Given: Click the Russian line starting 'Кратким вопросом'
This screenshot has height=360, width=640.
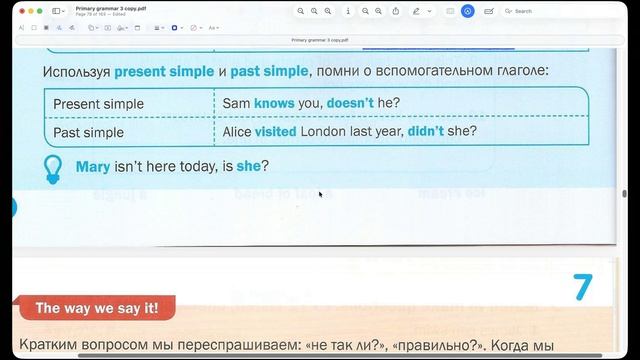Looking at the screenshot, I should (x=287, y=345).
